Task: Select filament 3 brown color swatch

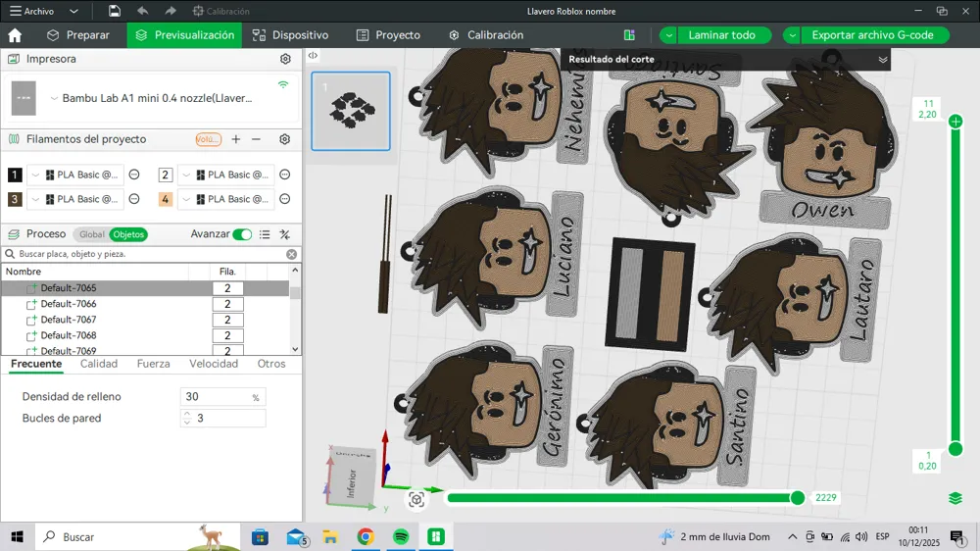Action: (15, 199)
